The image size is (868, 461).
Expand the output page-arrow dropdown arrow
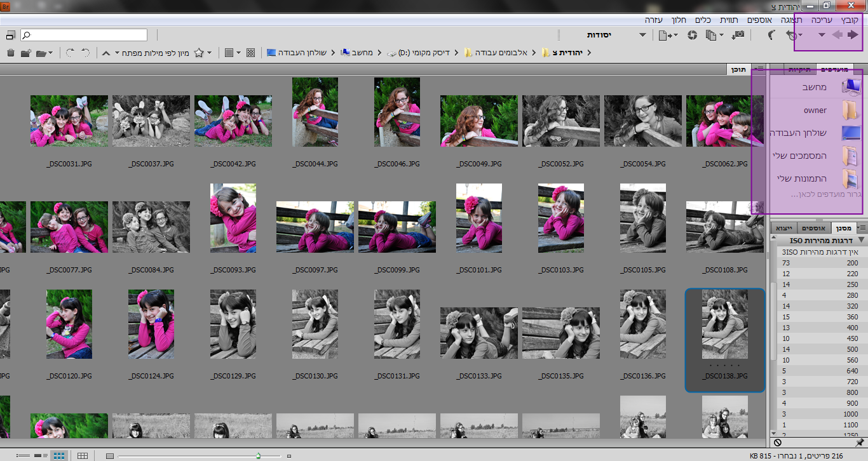pyautogui.click(x=675, y=36)
